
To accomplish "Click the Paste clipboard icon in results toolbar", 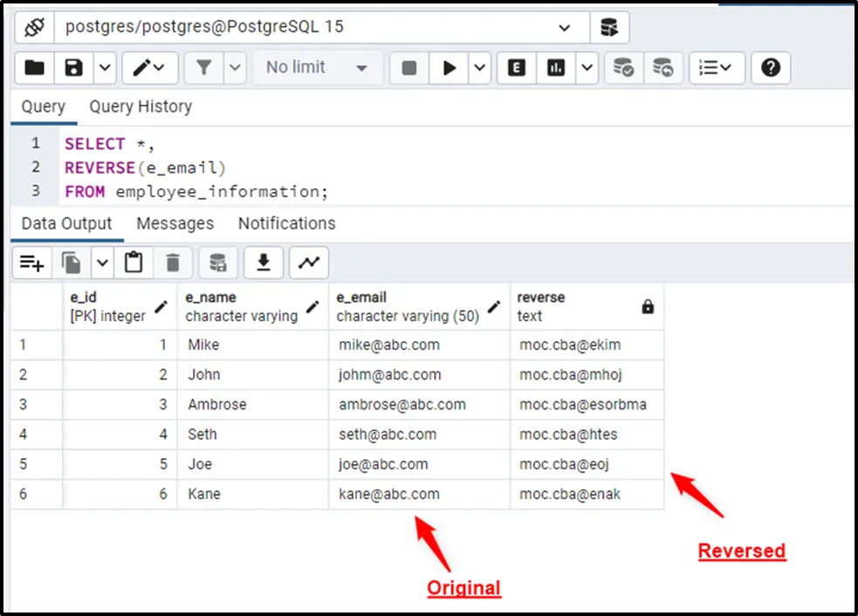I will [x=134, y=262].
